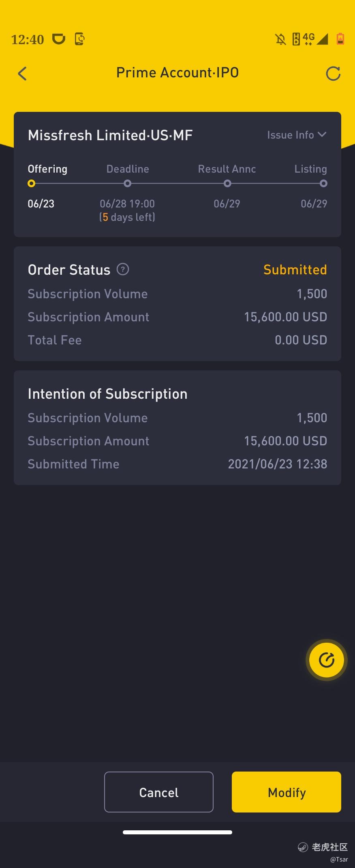Tap the yellow floating share button
This screenshot has height=868, width=355.
326,660
